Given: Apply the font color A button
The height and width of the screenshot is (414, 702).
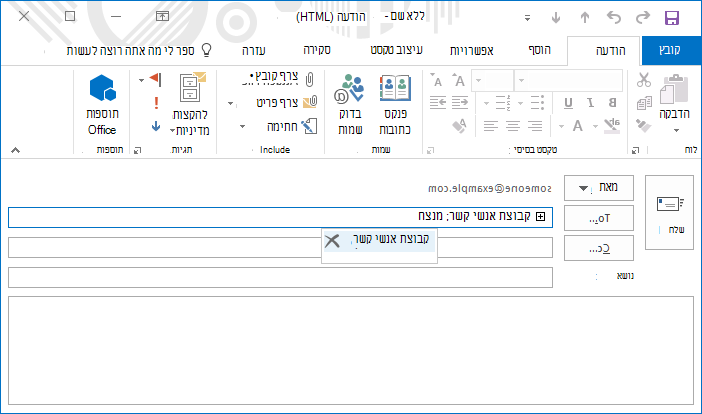Looking at the screenshot, I should pos(578,126).
